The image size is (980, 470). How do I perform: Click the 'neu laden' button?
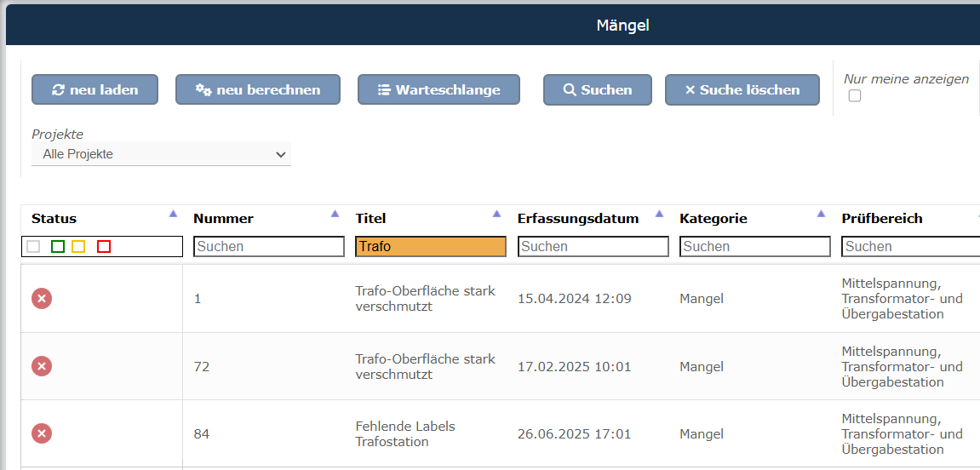click(95, 89)
